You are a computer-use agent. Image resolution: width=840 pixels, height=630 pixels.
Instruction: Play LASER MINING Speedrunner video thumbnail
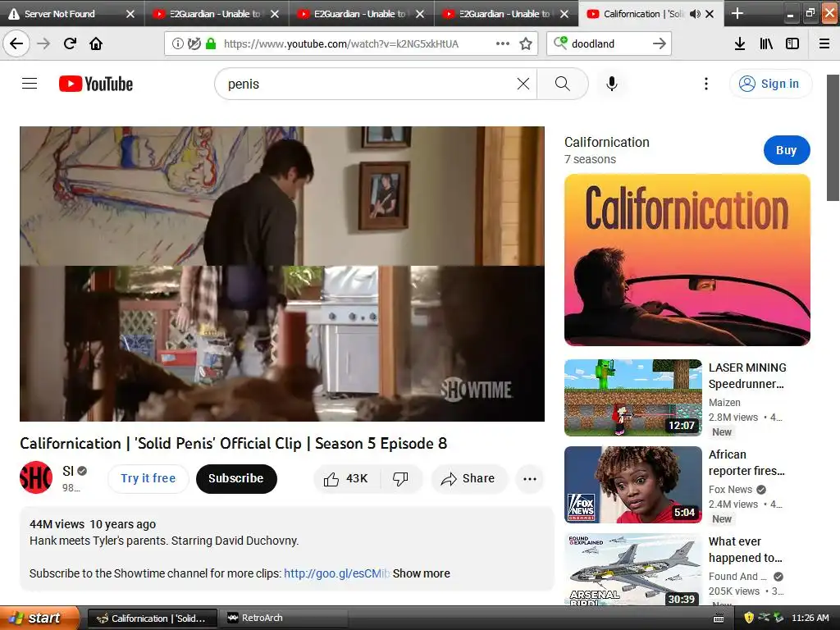coord(633,398)
